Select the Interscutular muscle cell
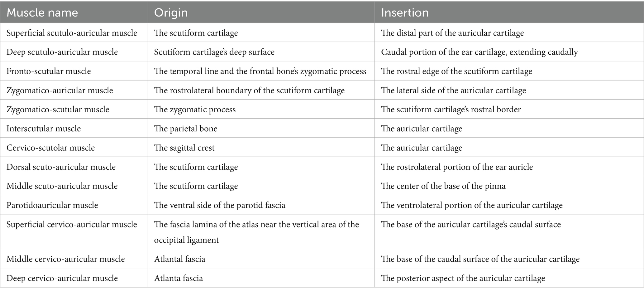This screenshot has height=293, width=644. 44,129
